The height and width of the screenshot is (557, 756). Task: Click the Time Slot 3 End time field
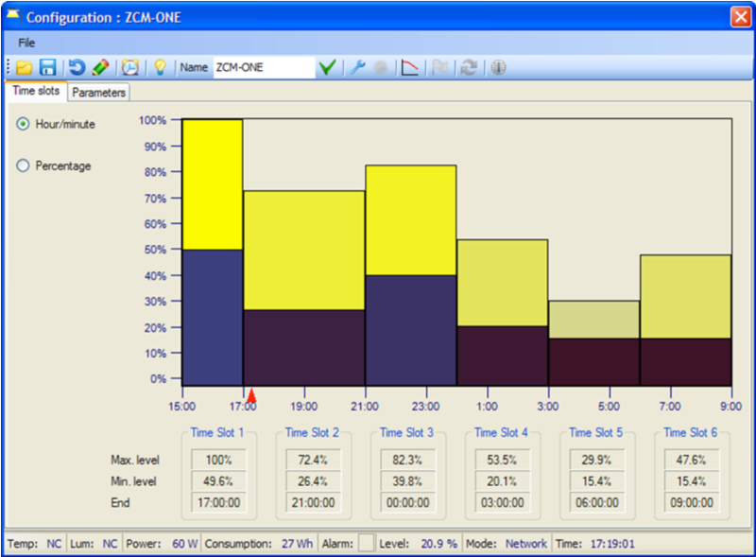pos(408,503)
